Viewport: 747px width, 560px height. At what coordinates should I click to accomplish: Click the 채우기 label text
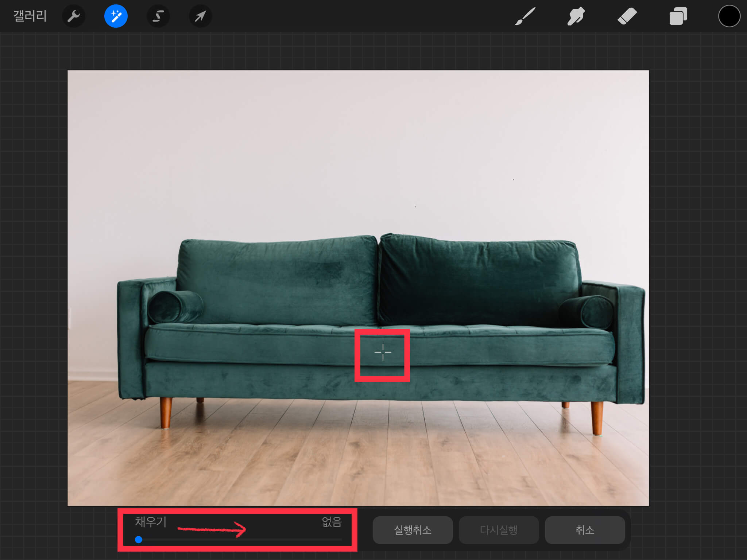(151, 522)
